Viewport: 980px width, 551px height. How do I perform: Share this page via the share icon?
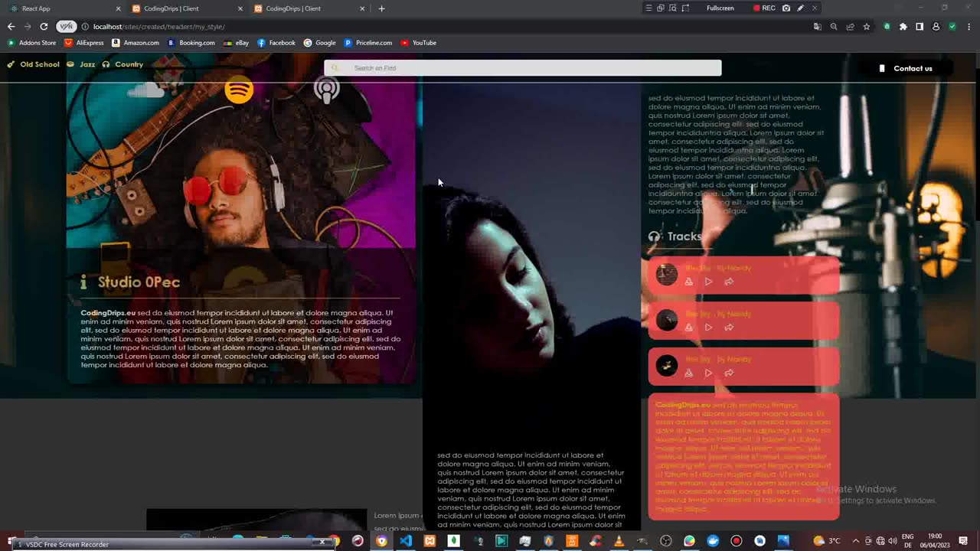pos(850,27)
